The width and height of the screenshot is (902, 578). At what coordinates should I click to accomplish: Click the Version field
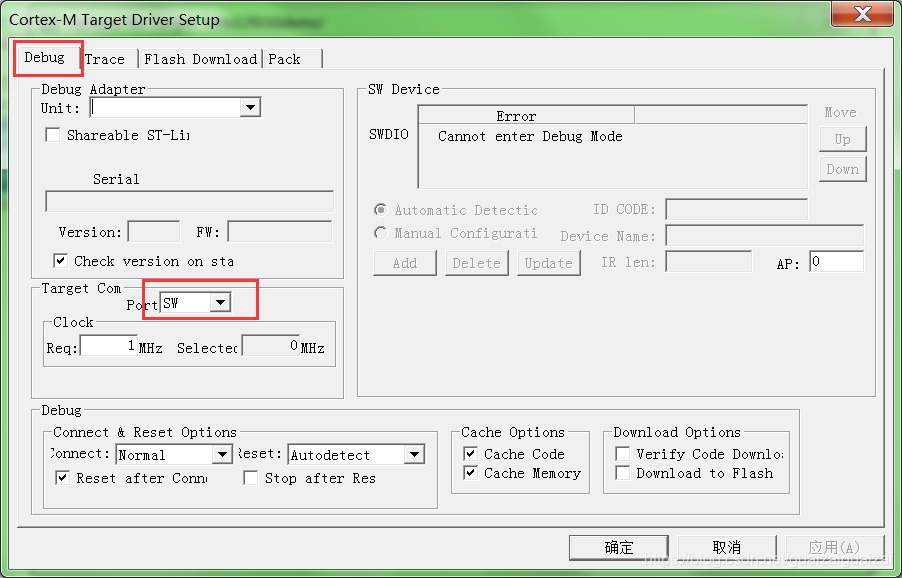coord(154,232)
